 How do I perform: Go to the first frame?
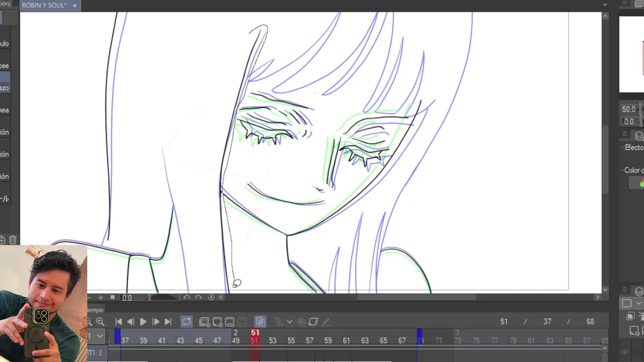[x=119, y=322]
